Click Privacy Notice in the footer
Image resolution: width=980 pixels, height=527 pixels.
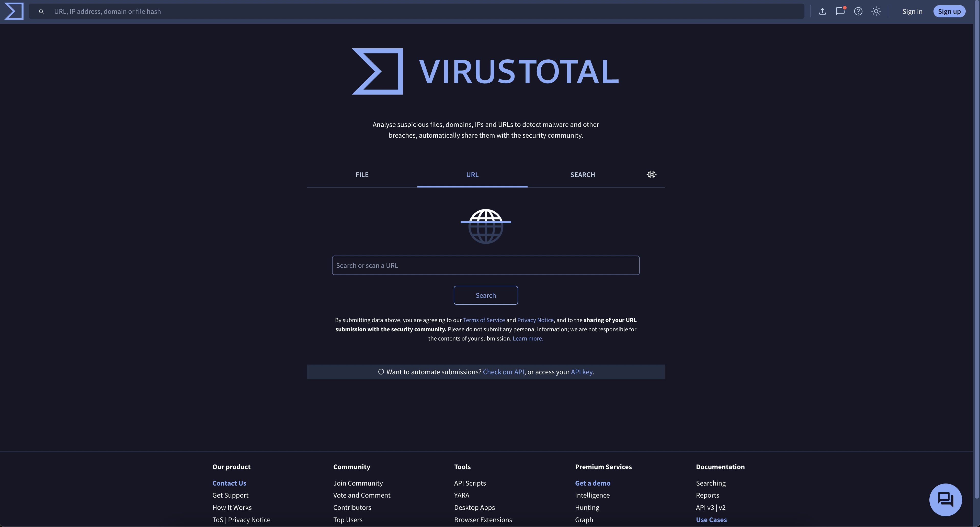249,520
